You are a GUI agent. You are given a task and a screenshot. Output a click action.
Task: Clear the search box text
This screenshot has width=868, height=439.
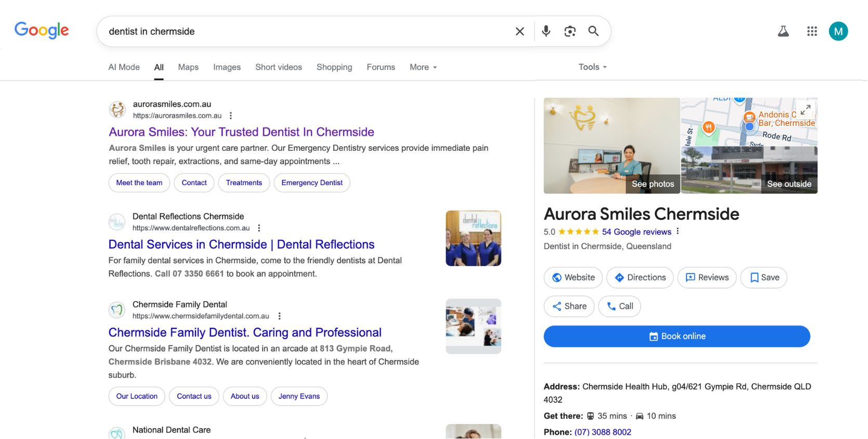click(x=519, y=31)
